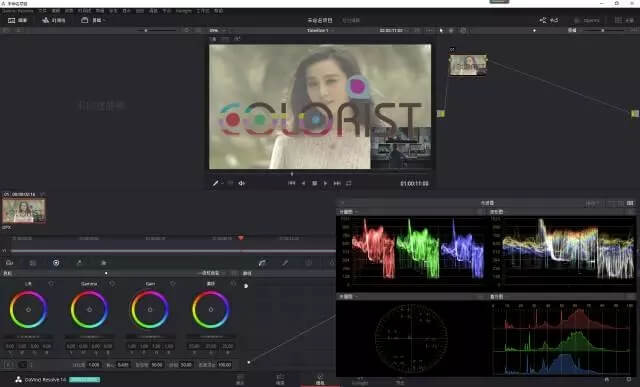
Task: Select the Color Match palette icon
Action: click(x=33, y=263)
